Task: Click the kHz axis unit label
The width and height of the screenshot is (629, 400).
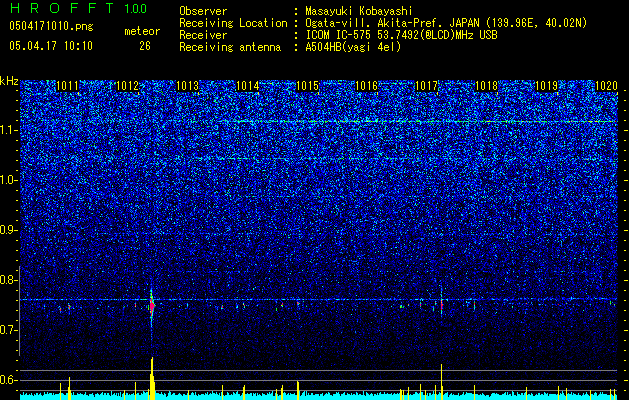Action: point(9,81)
